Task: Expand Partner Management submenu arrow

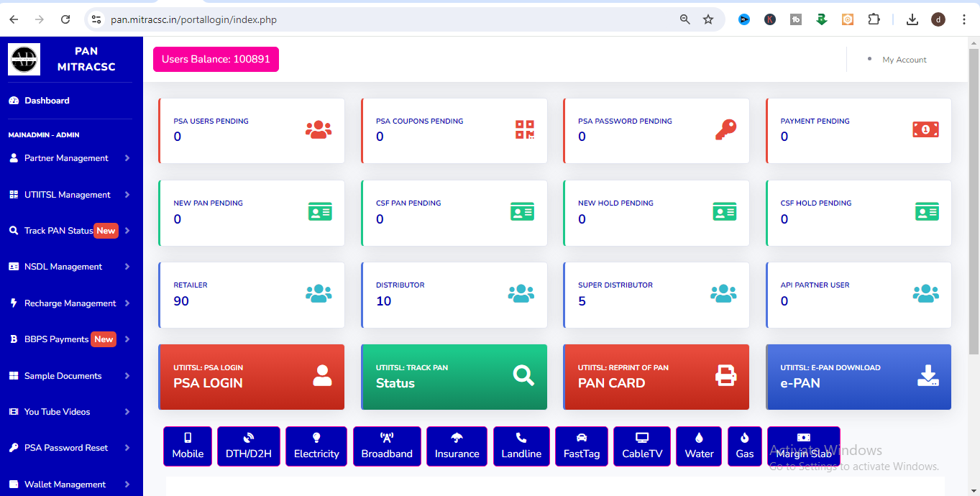Action: pos(127,158)
